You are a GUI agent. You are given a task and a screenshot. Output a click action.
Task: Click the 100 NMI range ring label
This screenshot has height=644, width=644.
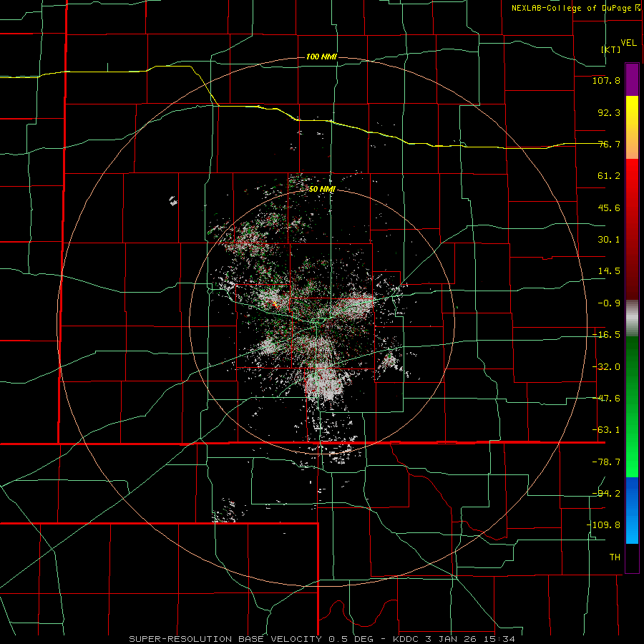(321, 57)
